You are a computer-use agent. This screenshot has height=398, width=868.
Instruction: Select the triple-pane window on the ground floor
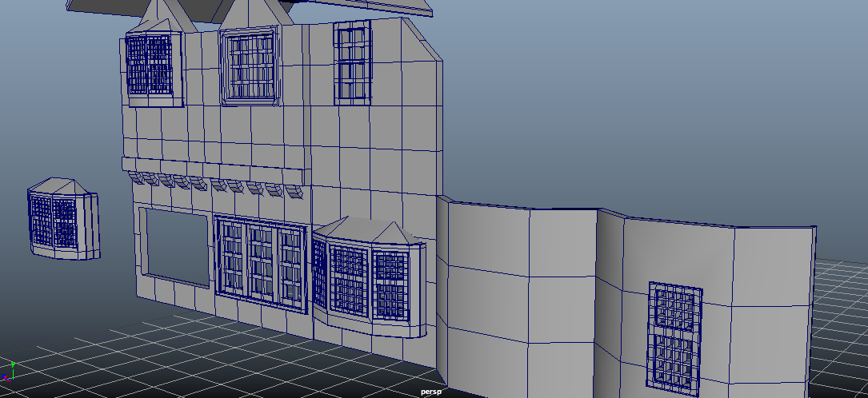tap(261, 265)
